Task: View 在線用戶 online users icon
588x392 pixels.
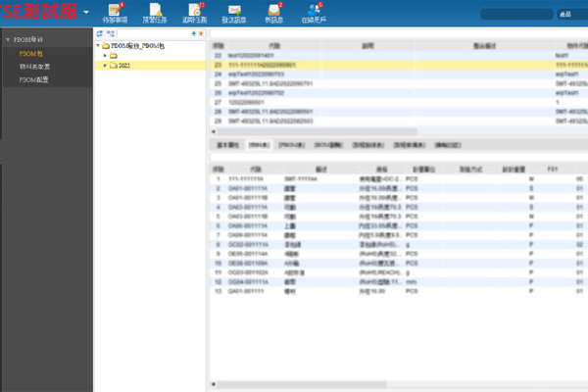Action: pyautogui.click(x=314, y=13)
